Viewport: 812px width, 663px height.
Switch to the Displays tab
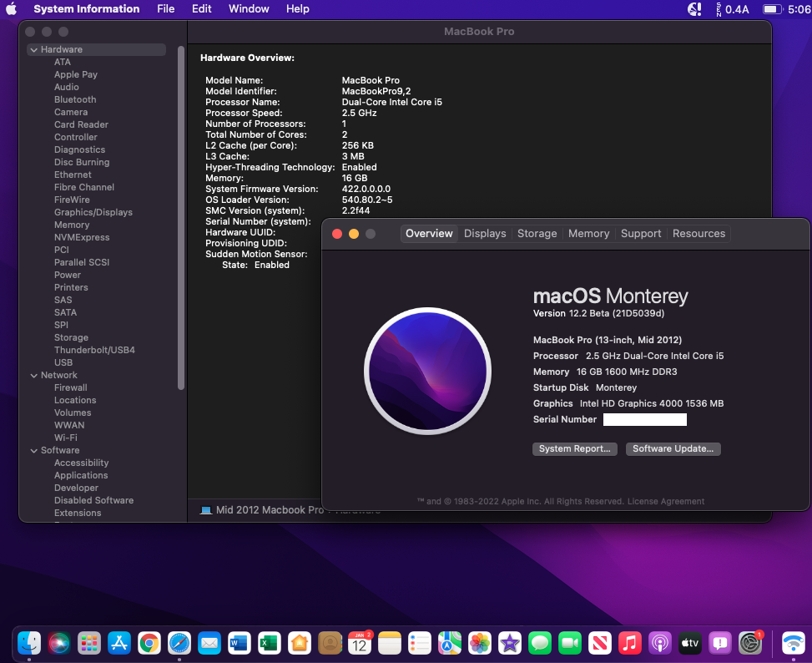point(485,234)
